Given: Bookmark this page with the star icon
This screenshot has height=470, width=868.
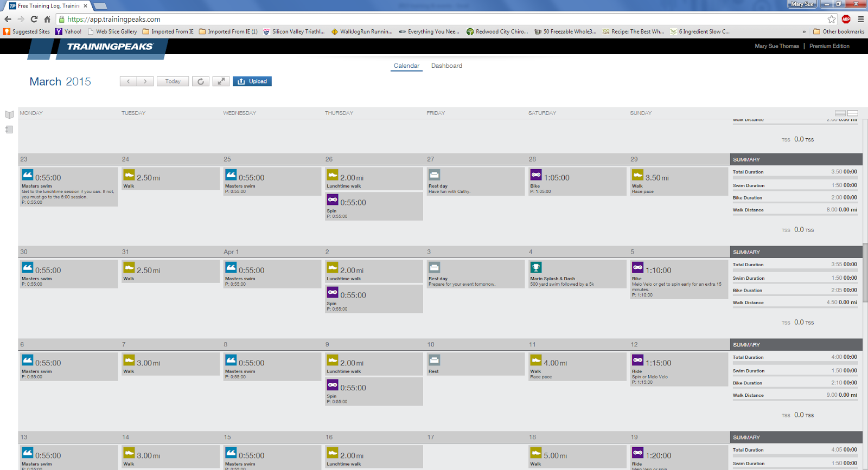Looking at the screenshot, I should click(832, 20).
